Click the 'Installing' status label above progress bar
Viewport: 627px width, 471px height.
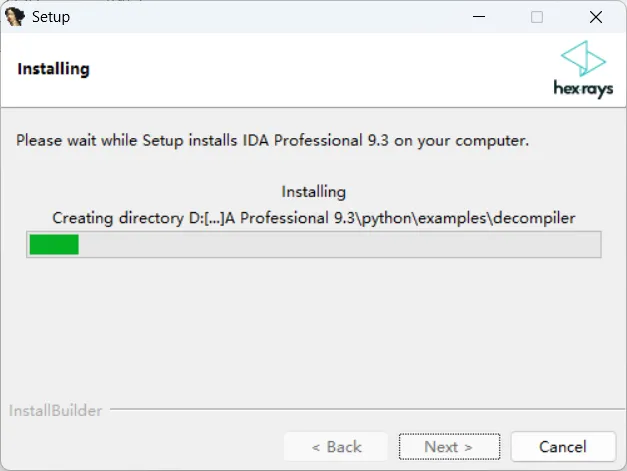coord(314,192)
